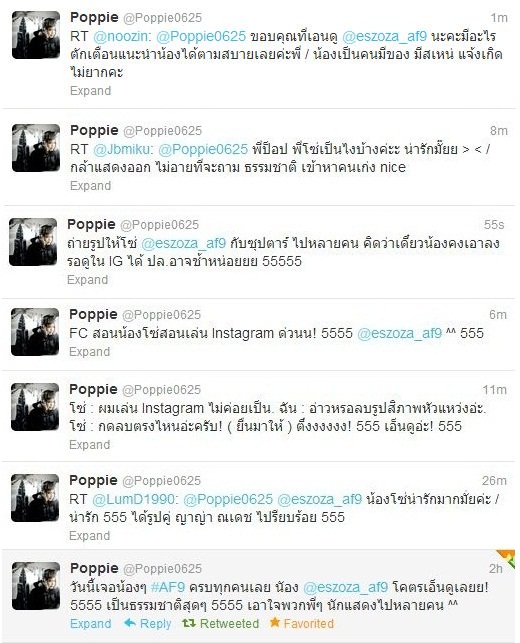
Task: Open @Jbmiku profile mention
Action: point(123,149)
